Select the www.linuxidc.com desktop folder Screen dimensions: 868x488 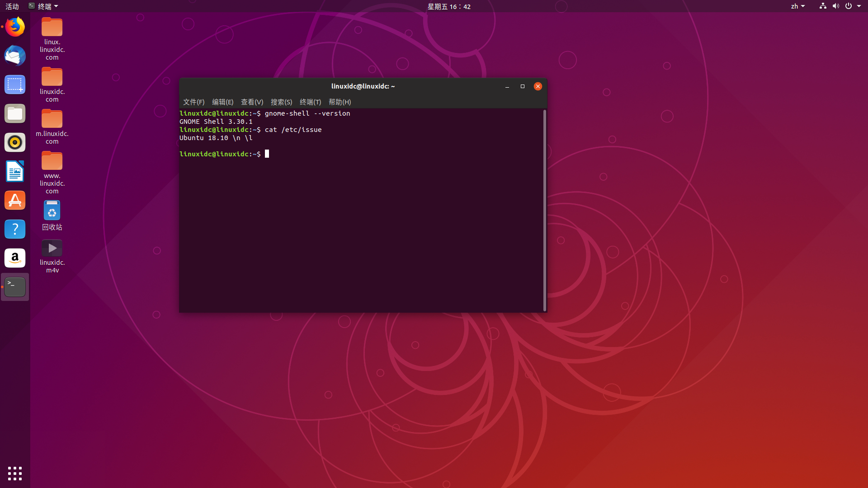click(x=52, y=173)
